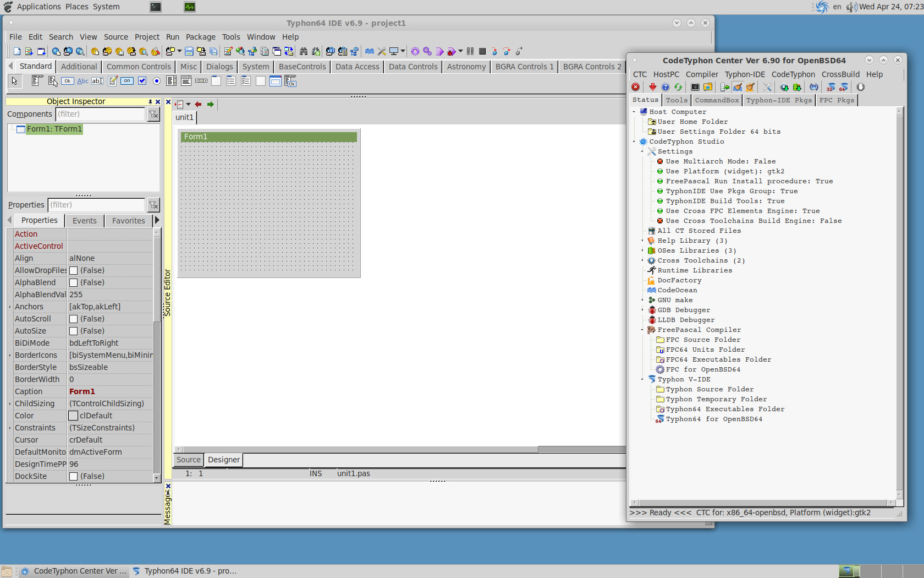Select the TButton OK component icon
The image size is (924, 578).
[x=67, y=81]
